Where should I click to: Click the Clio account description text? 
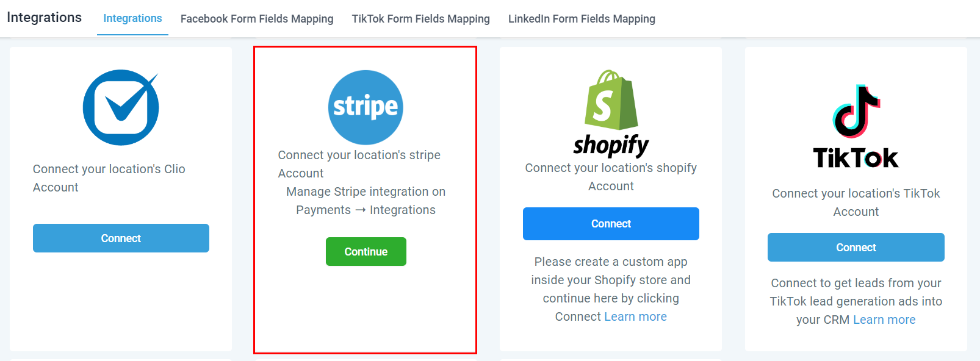(x=109, y=178)
